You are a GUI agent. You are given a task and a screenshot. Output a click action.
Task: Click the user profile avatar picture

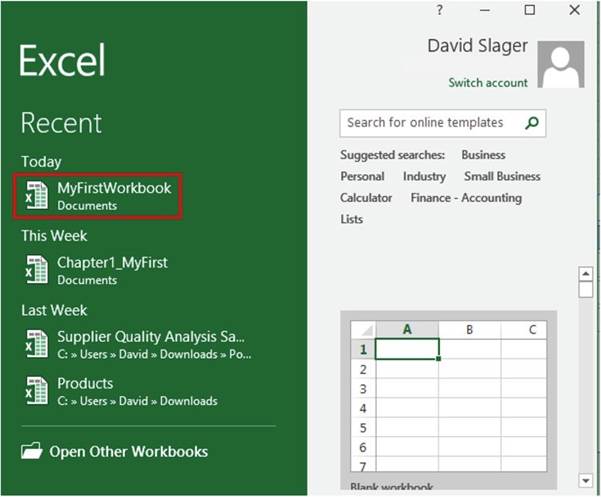pos(560,64)
